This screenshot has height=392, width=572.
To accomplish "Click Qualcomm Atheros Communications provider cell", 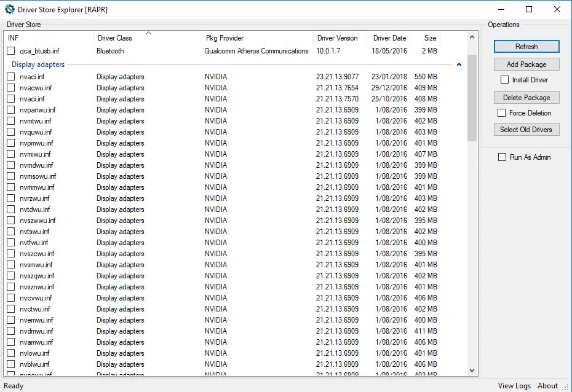I will click(256, 51).
